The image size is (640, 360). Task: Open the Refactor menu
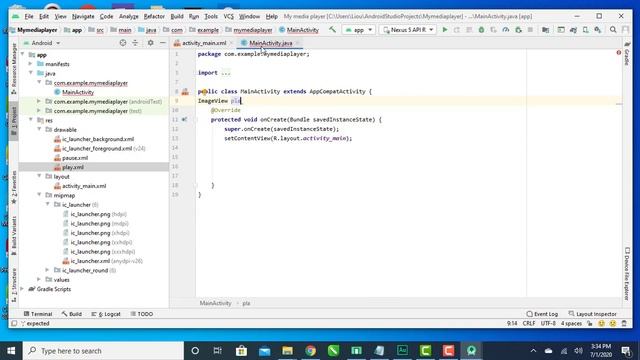point(154,16)
